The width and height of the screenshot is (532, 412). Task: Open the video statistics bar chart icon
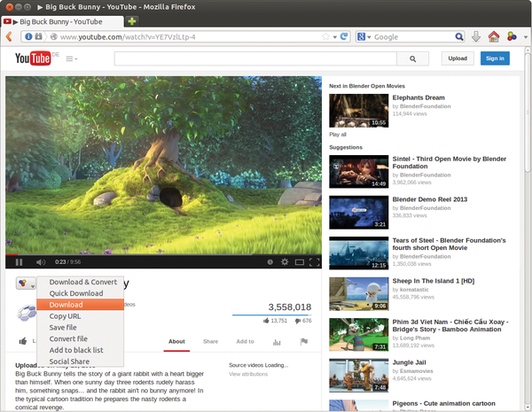click(277, 342)
